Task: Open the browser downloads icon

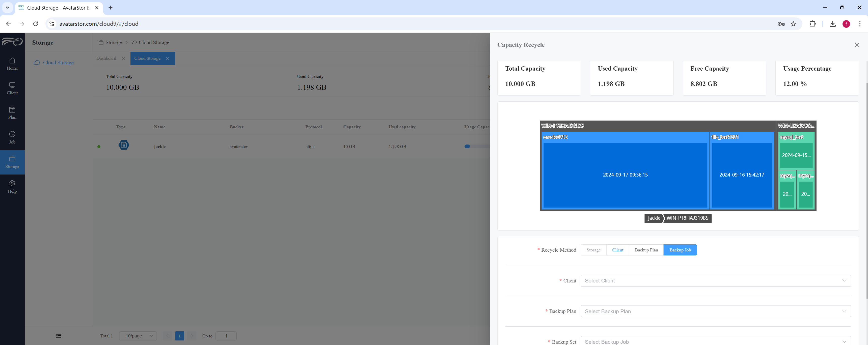Action: click(832, 24)
